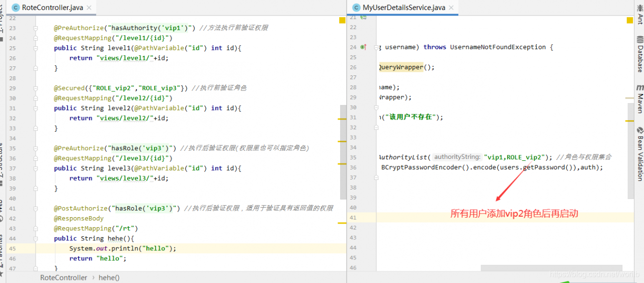Collapse the fold marker at line 35
This screenshot has width=644, height=283.
[x=36, y=148]
